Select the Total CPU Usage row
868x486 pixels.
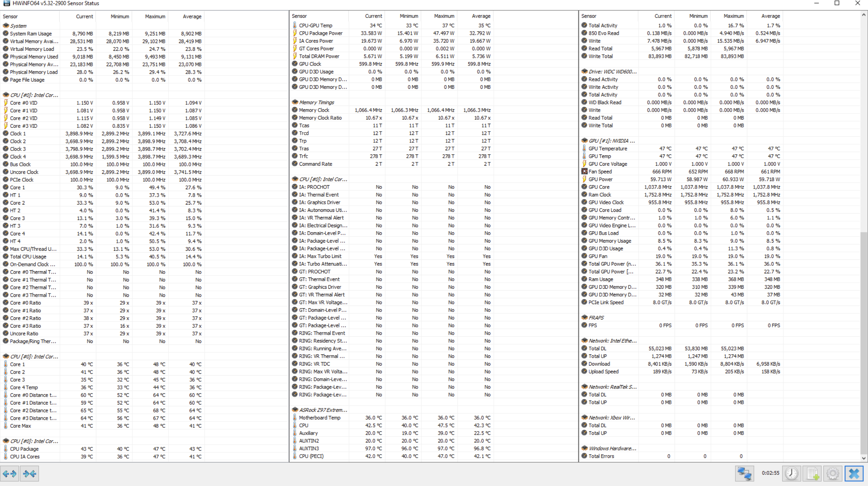coord(28,256)
